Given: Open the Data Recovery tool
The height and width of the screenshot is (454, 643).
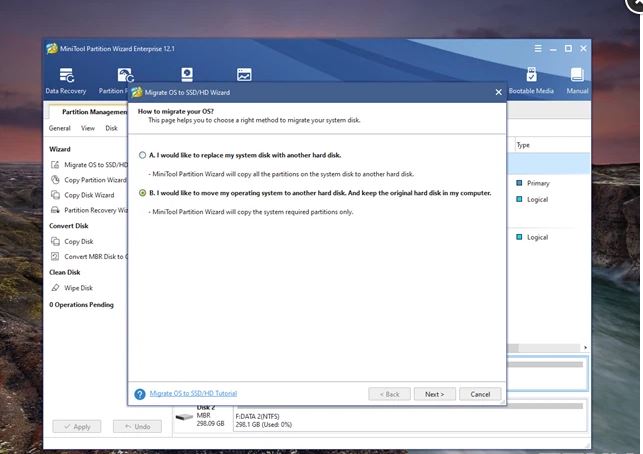Looking at the screenshot, I should pos(66,81).
